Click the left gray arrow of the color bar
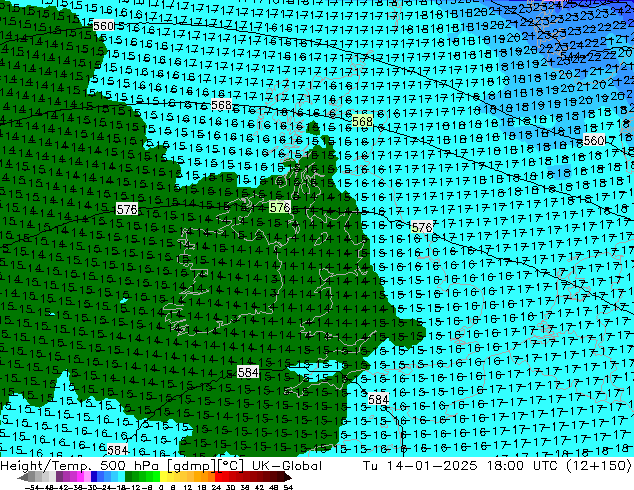 22,477
